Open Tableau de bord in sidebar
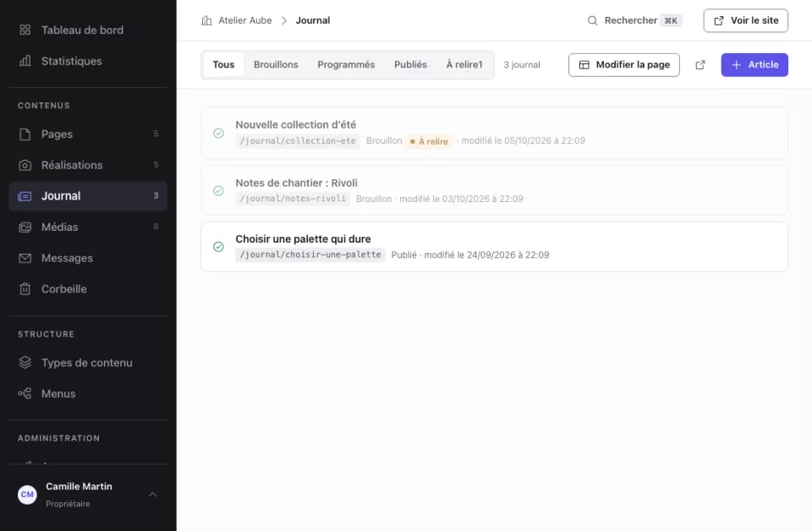Image resolution: width=812 pixels, height=531 pixels. [x=88, y=30]
